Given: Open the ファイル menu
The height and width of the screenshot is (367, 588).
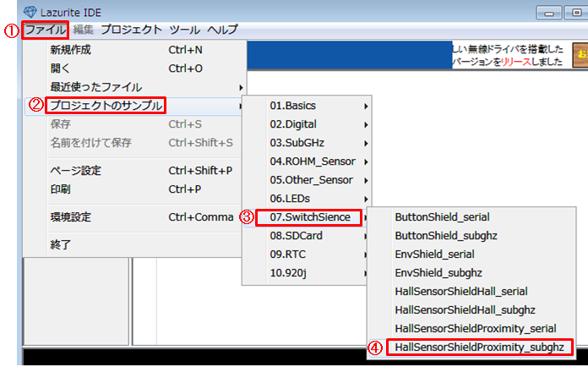Looking at the screenshot, I should coord(45,30).
